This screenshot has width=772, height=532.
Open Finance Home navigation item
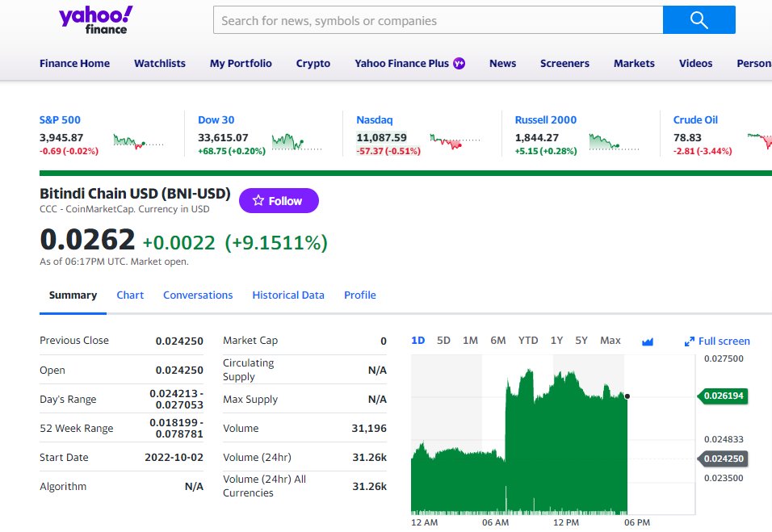point(74,64)
